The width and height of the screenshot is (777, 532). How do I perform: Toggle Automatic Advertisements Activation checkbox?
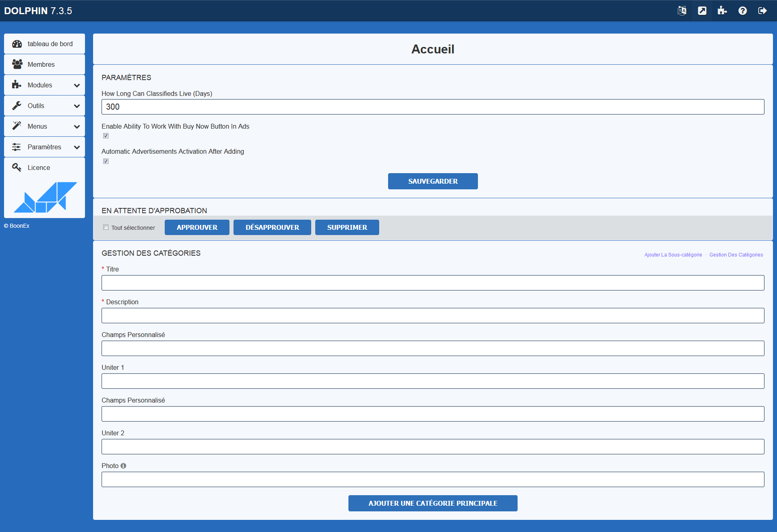pos(106,161)
